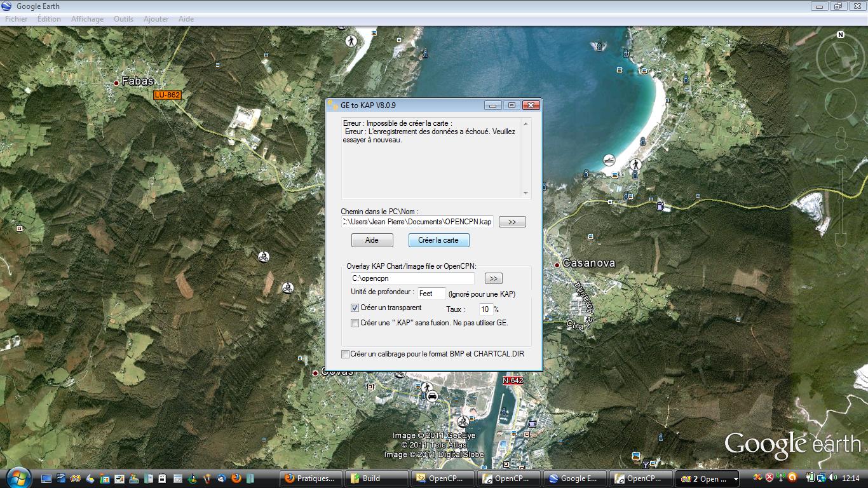Check 'Créer un transparent' checkbox
This screenshot has height=488, width=868.
pos(355,308)
